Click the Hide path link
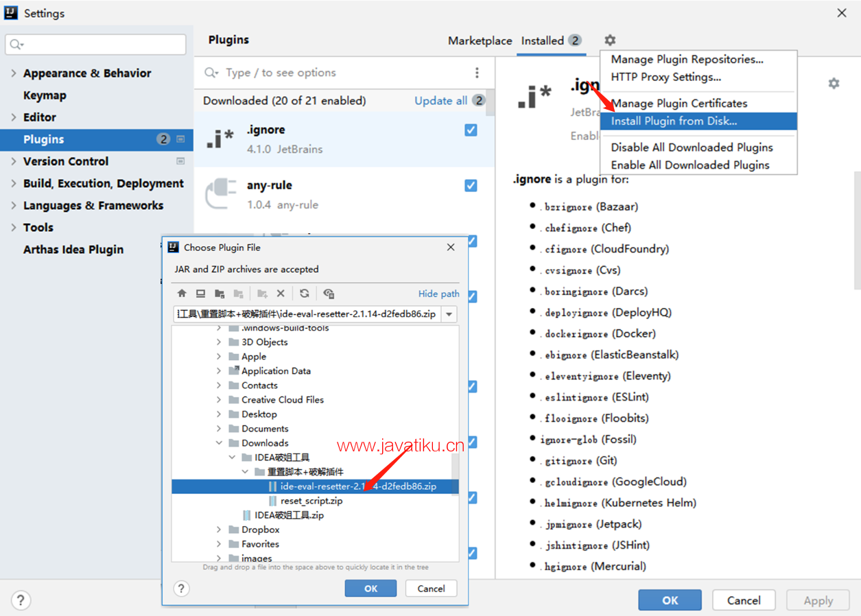Image resolution: width=861 pixels, height=616 pixels. point(439,294)
